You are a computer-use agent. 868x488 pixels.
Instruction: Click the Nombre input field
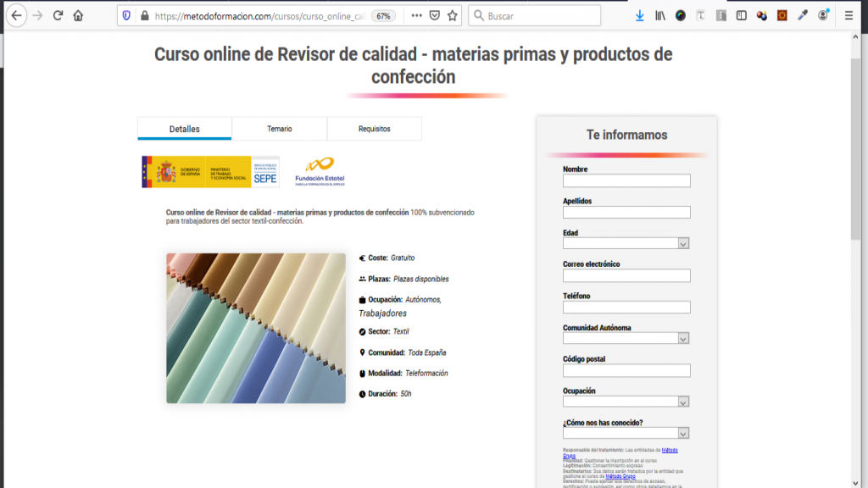[626, 180]
